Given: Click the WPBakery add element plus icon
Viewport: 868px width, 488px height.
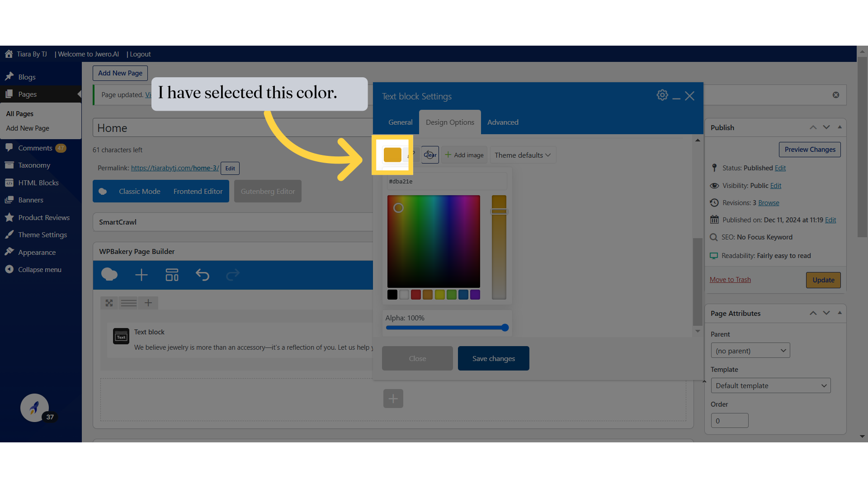Looking at the screenshot, I should (x=141, y=275).
